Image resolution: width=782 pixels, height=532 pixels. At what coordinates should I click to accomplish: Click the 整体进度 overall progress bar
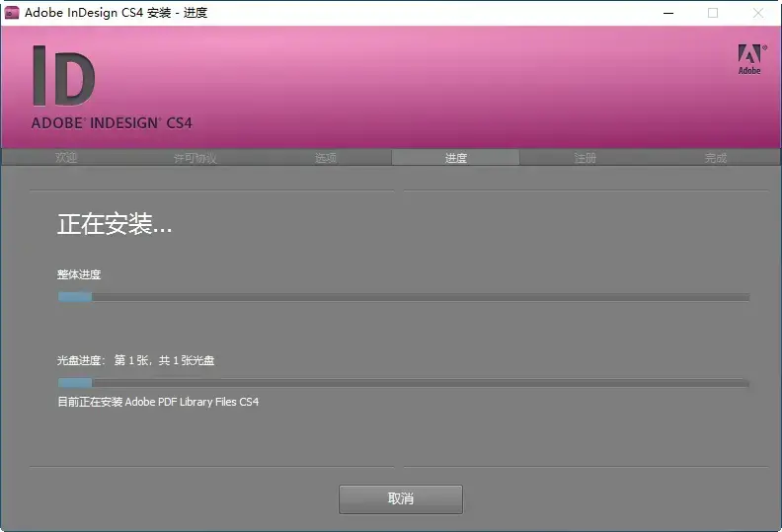404,297
